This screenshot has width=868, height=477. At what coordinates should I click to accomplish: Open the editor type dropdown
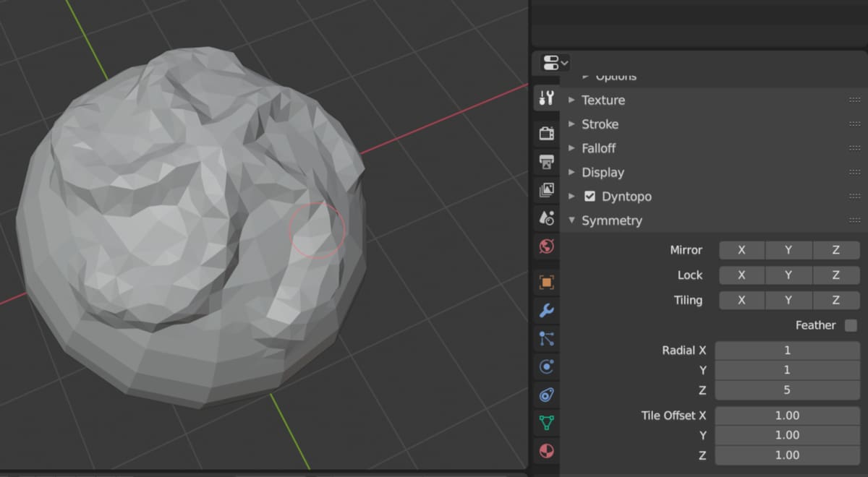(554, 63)
